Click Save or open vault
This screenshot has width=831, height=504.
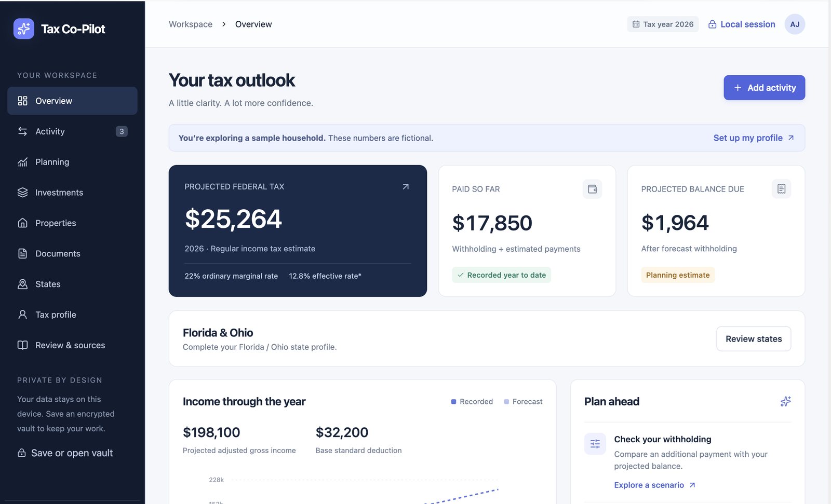pos(65,453)
